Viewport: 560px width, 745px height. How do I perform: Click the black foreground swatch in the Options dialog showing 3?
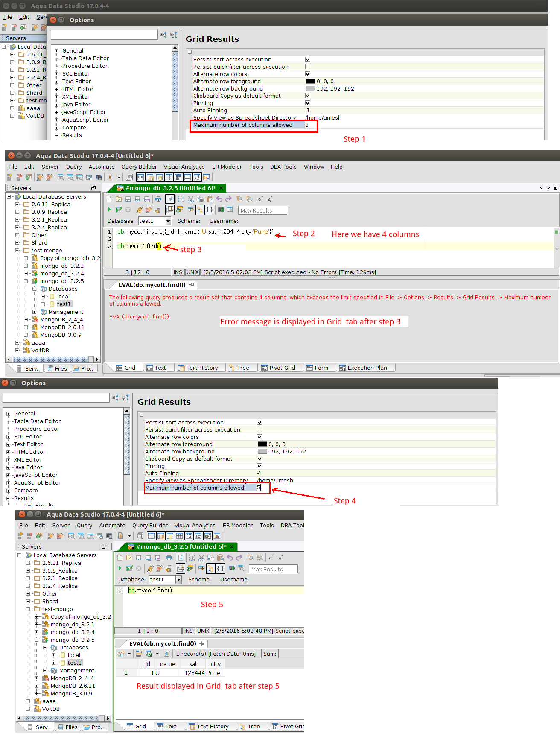click(311, 81)
